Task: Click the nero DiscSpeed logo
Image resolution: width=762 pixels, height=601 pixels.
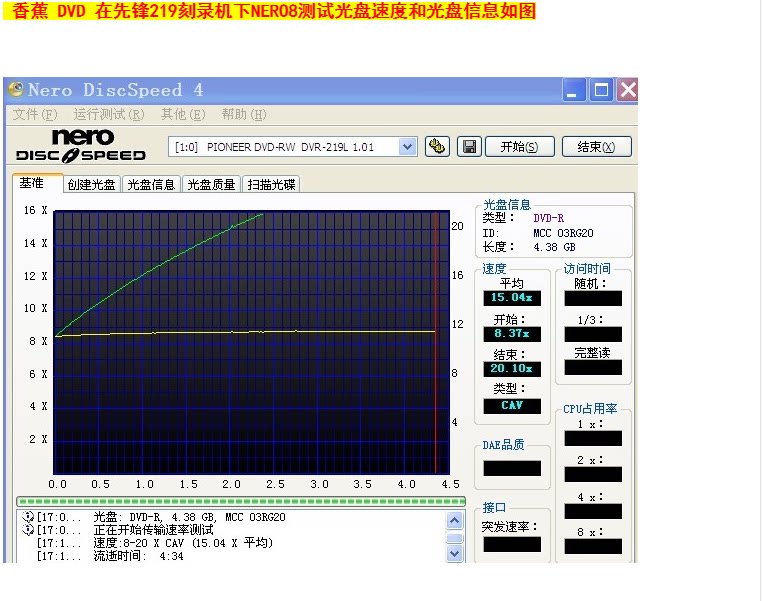Action: click(x=81, y=145)
